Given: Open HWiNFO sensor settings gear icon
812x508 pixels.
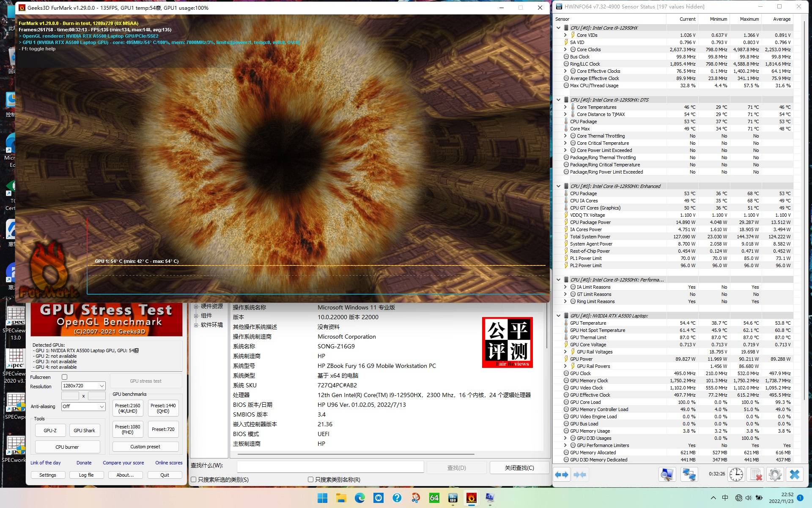Looking at the screenshot, I should [775, 474].
